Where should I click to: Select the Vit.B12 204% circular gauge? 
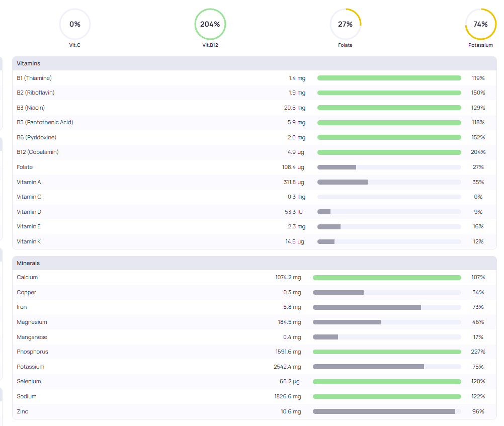pos(210,24)
